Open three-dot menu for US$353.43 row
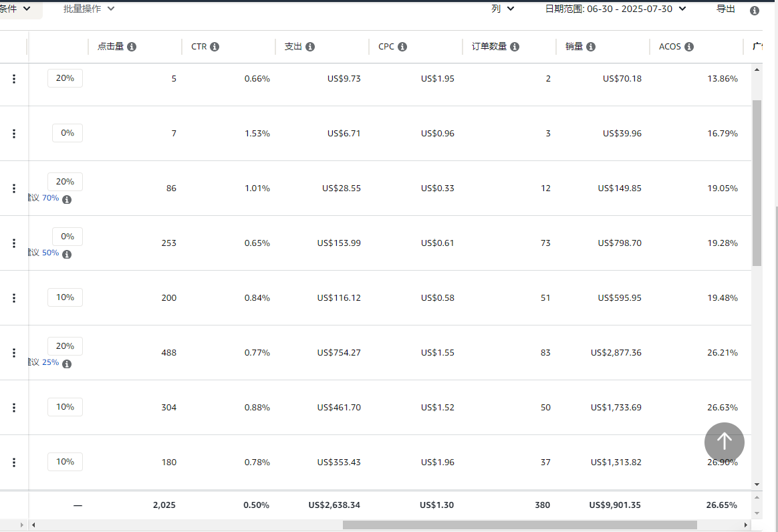Image resolution: width=778 pixels, height=532 pixels. pyautogui.click(x=14, y=462)
